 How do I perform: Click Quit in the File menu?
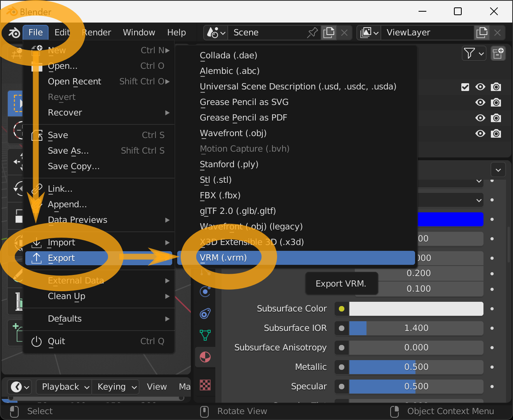click(99, 341)
